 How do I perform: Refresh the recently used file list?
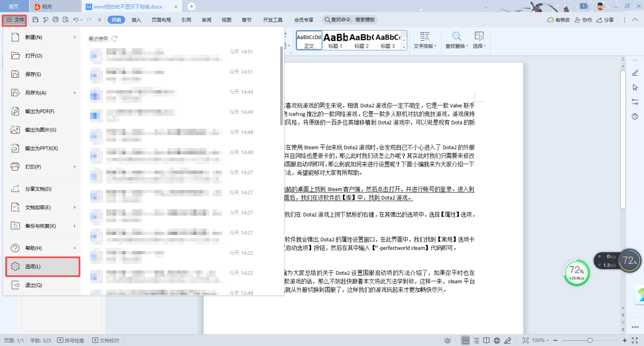tap(114, 39)
